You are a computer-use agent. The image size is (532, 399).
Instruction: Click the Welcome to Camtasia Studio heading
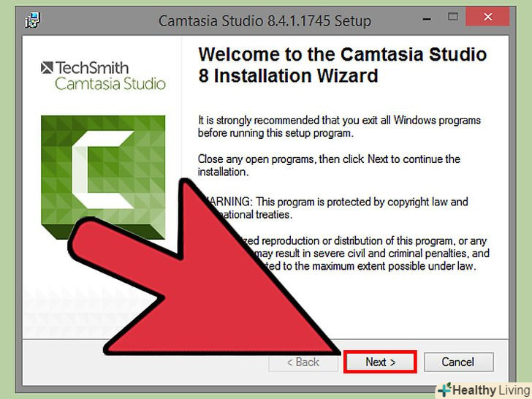click(342, 65)
